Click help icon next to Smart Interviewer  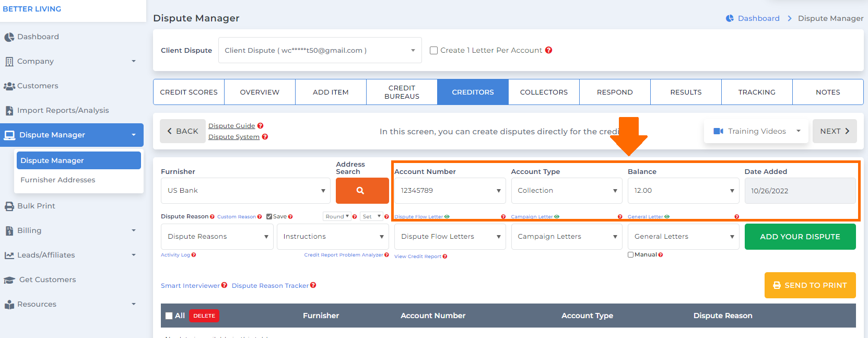pyautogui.click(x=224, y=285)
